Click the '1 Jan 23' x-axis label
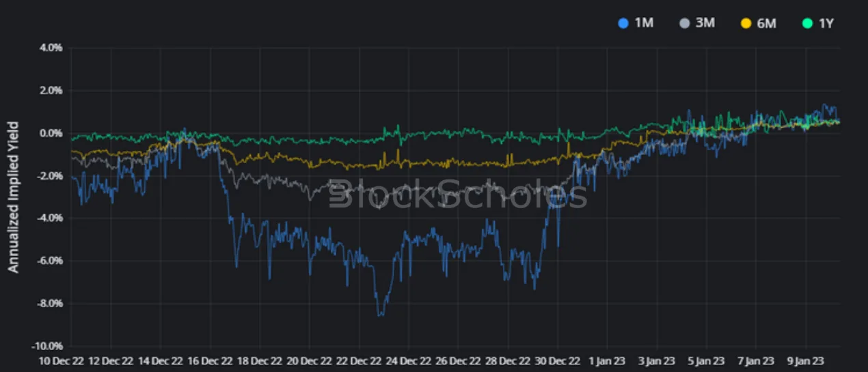The image size is (868, 372). (x=608, y=361)
